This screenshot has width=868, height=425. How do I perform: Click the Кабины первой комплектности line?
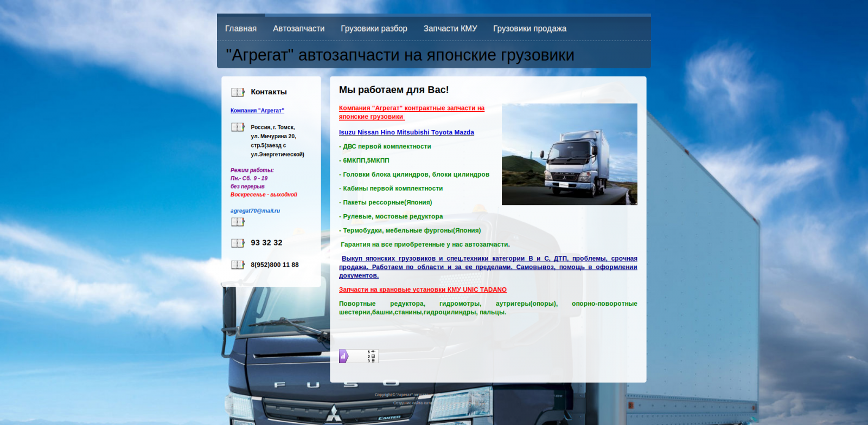click(391, 189)
